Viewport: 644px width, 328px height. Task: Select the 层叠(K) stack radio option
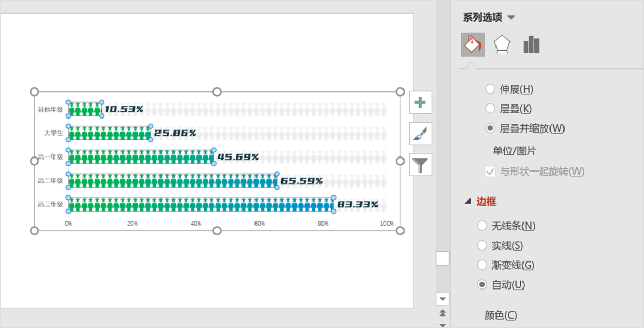point(490,109)
